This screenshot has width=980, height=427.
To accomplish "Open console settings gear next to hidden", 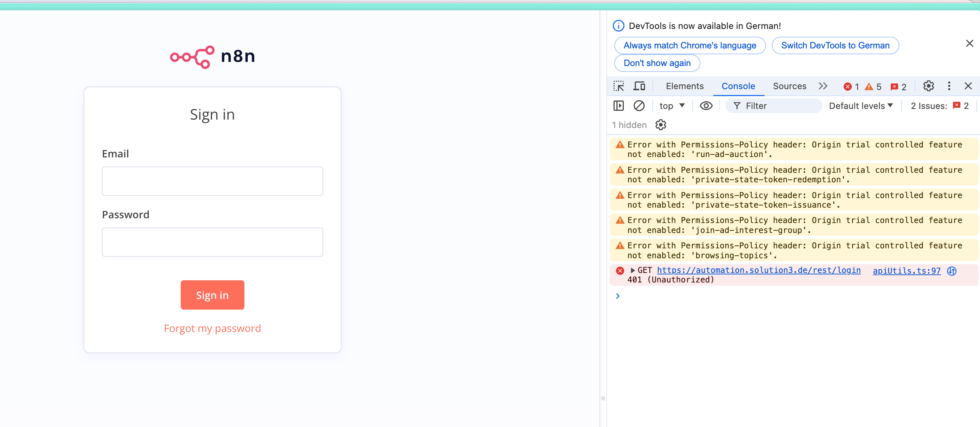I will point(660,125).
